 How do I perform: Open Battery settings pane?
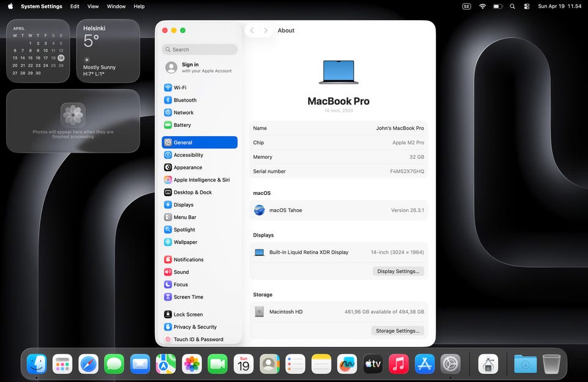(200, 125)
